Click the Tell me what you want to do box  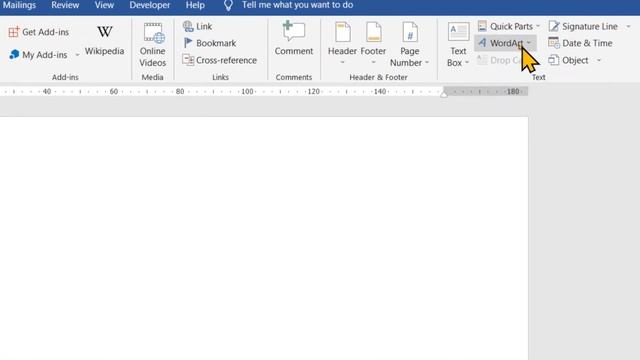point(297,5)
